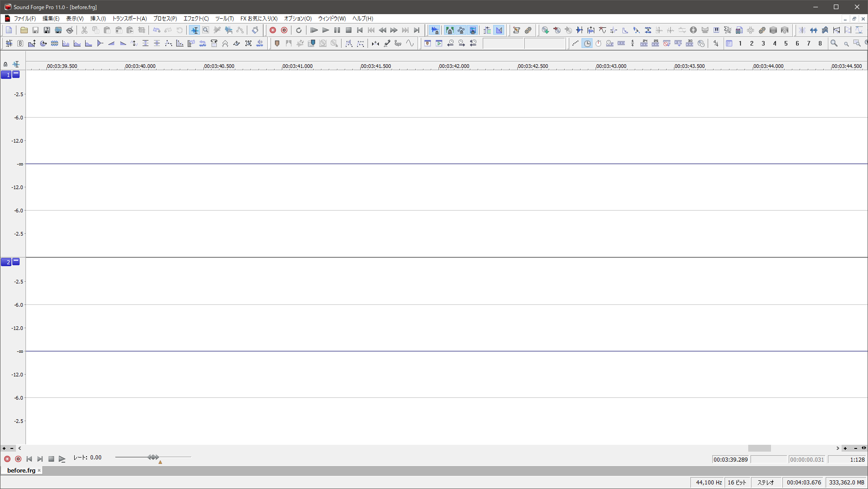The height and width of the screenshot is (489, 868).
Task: Select region view button number 5
Action: point(786,43)
